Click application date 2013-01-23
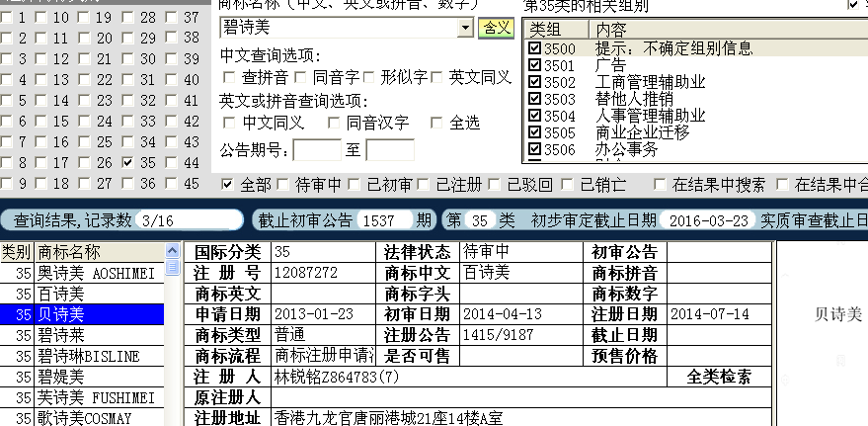Viewport: 868px width, 426px height. [x=313, y=314]
